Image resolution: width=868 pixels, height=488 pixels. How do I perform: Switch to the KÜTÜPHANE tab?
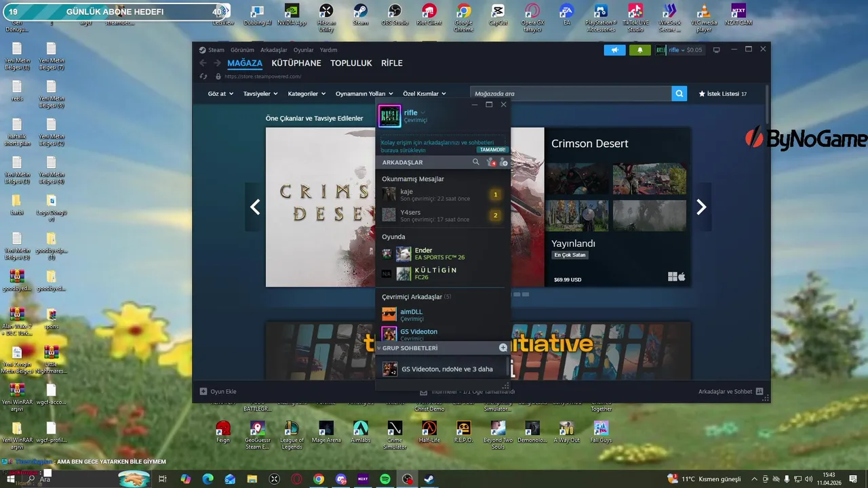(x=296, y=63)
